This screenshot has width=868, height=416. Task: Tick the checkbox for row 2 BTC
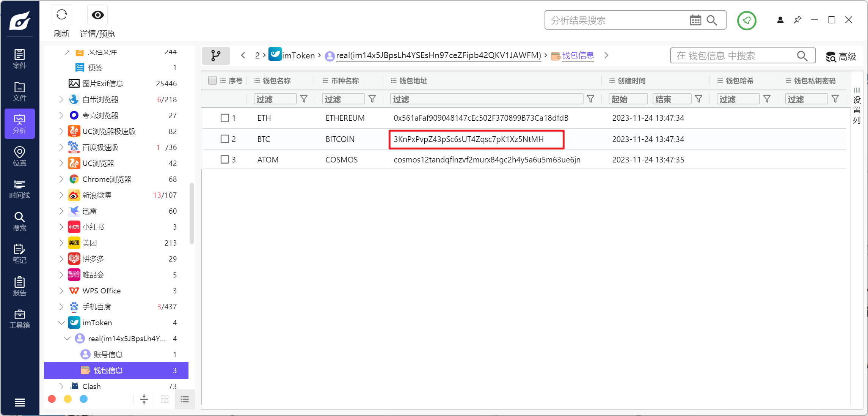[x=225, y=139]
